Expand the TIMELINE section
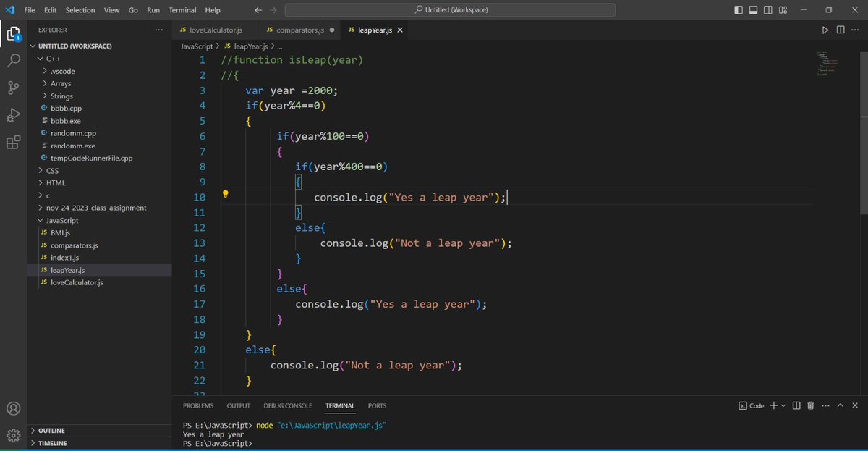Viewport: 868px width, 451px height. click(100, 442)
